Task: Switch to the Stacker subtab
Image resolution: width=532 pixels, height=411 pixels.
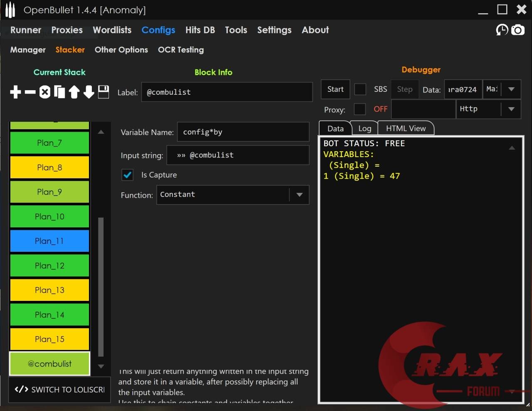Action: tap(70, 50)
